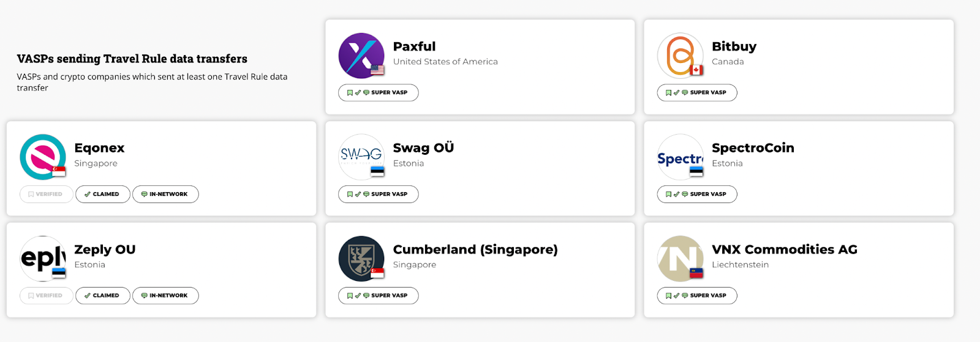Image resolution: width=980 pixels, height=342 pixels.
Task: Click the SpectroCoin logo icon
Action: point(680,157)
